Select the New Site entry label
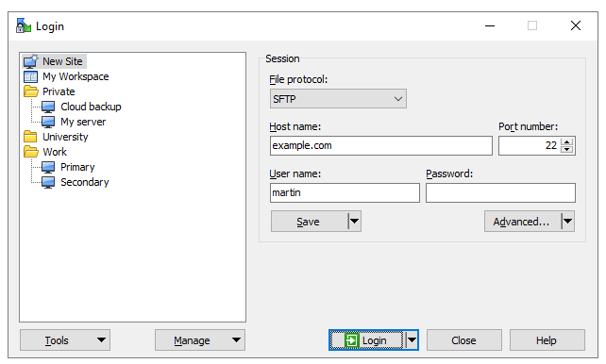The width and height of the screenshot is (606, 364). (x=62, y=61)
